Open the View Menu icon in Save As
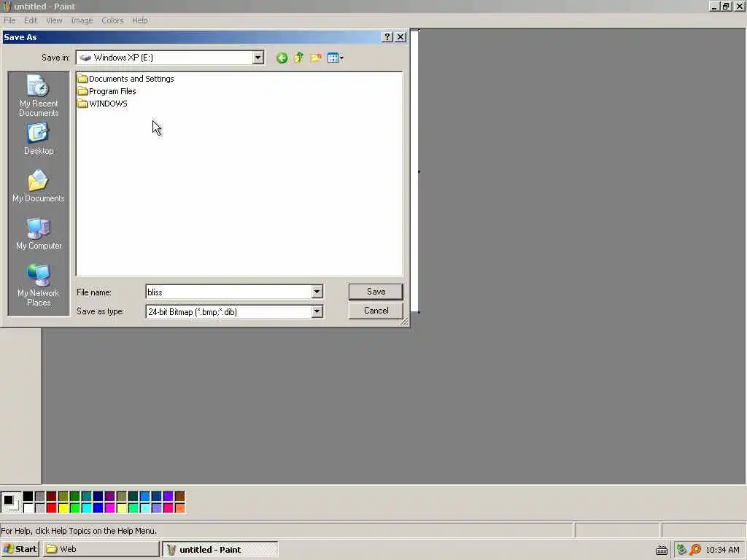This screenshot has width=747, height=560. [x=336, y=58]
